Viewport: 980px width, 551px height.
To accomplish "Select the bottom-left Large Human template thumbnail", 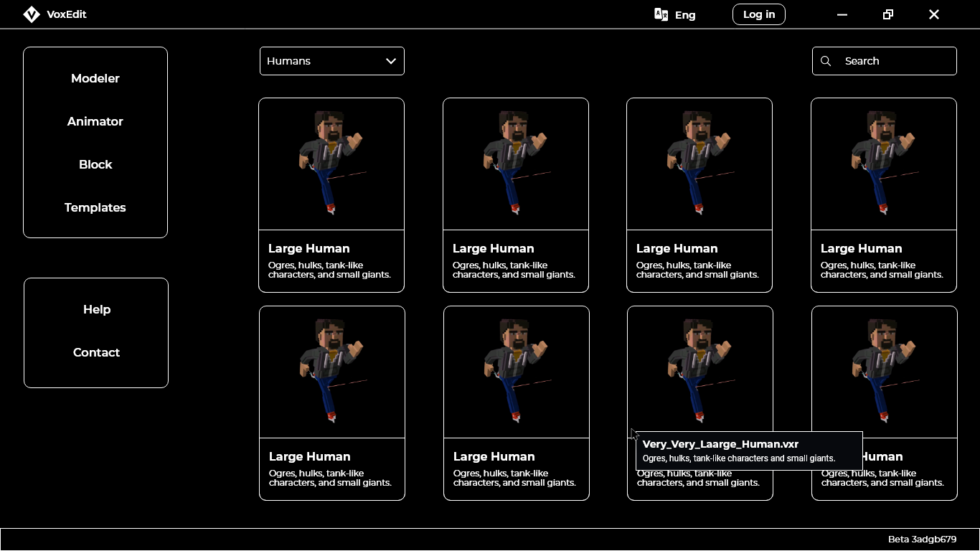I will click(331, 372).
